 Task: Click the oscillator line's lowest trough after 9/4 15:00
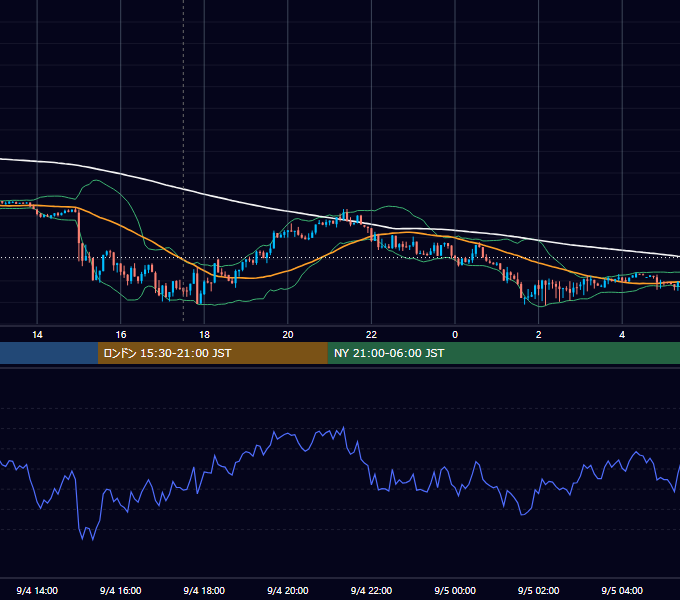[x=92, y=540]
